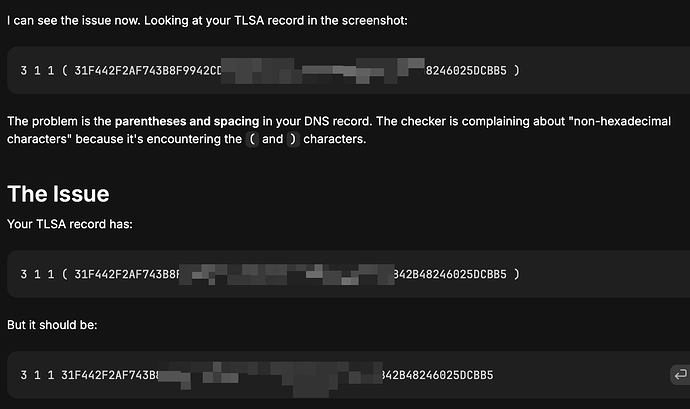
Task: Click the inline close-parenthesis code chip
Action: point(293,139)
